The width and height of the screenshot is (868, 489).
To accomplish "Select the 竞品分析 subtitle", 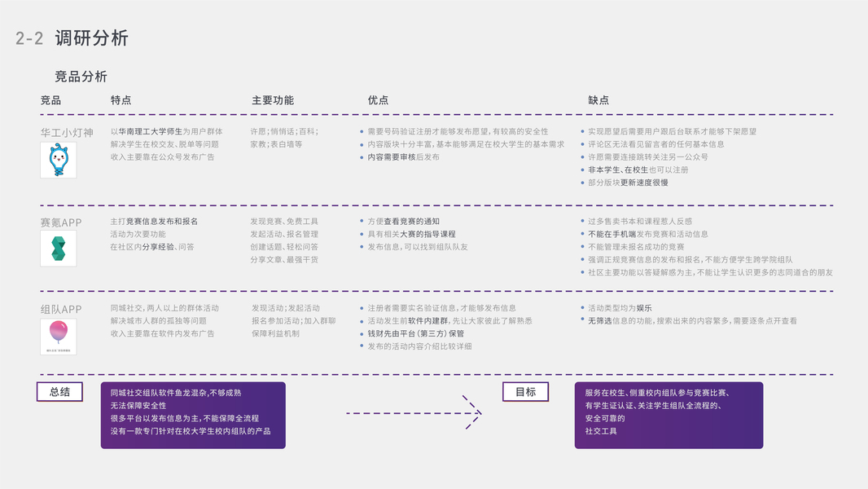I will tap(81, 77).
